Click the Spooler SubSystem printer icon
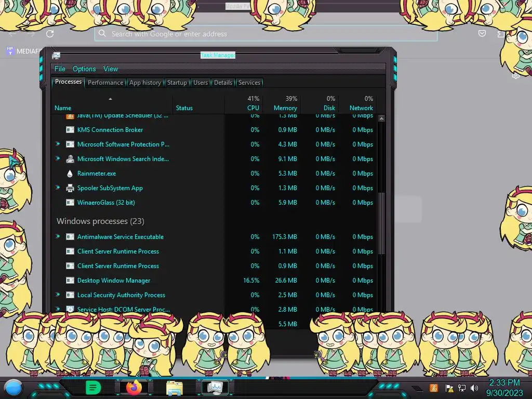 pyautogui.click(x=70, y=188)
